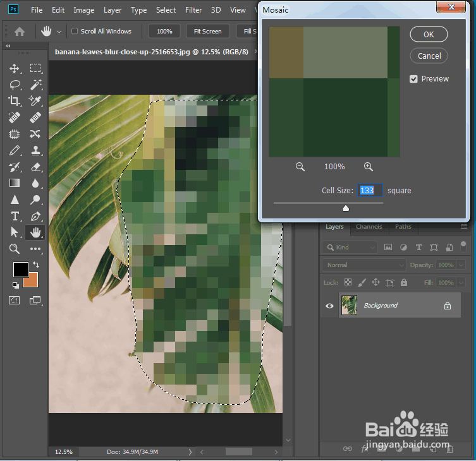Select the Healing Brush bandage tool

coord(35,117)
